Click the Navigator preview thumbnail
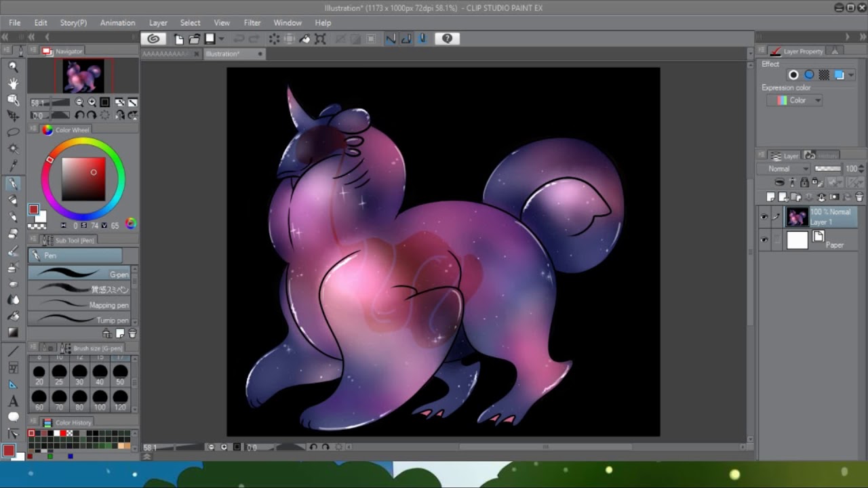 click(83, 75)
